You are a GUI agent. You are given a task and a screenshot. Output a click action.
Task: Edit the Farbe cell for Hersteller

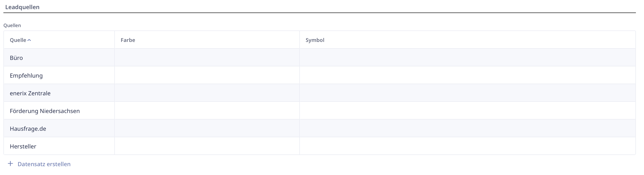point(207,146)
